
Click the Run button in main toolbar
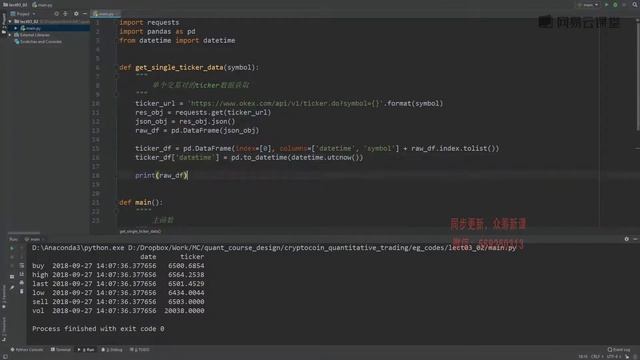pos(607,5)
